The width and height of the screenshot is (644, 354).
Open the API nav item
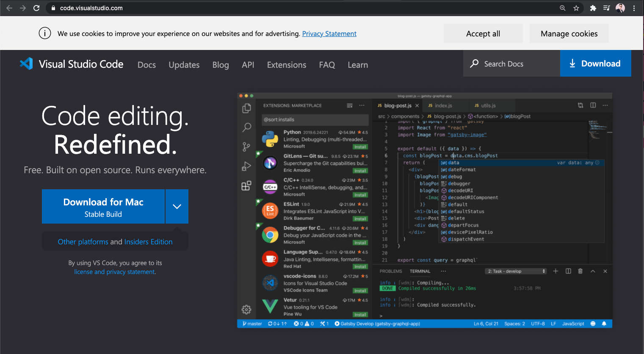pos(248,65)
